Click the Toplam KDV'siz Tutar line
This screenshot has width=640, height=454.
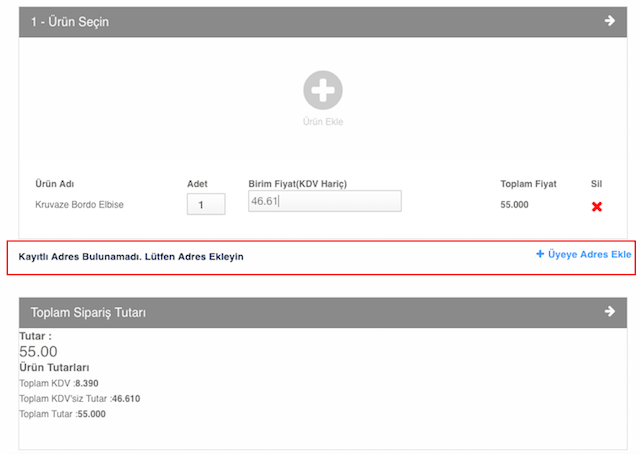80,398
